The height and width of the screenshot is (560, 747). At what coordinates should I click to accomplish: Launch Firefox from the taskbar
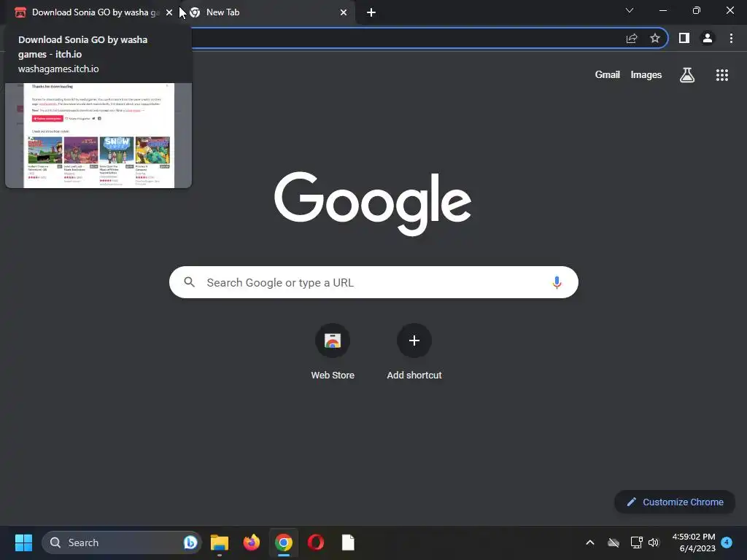(252, 542)
